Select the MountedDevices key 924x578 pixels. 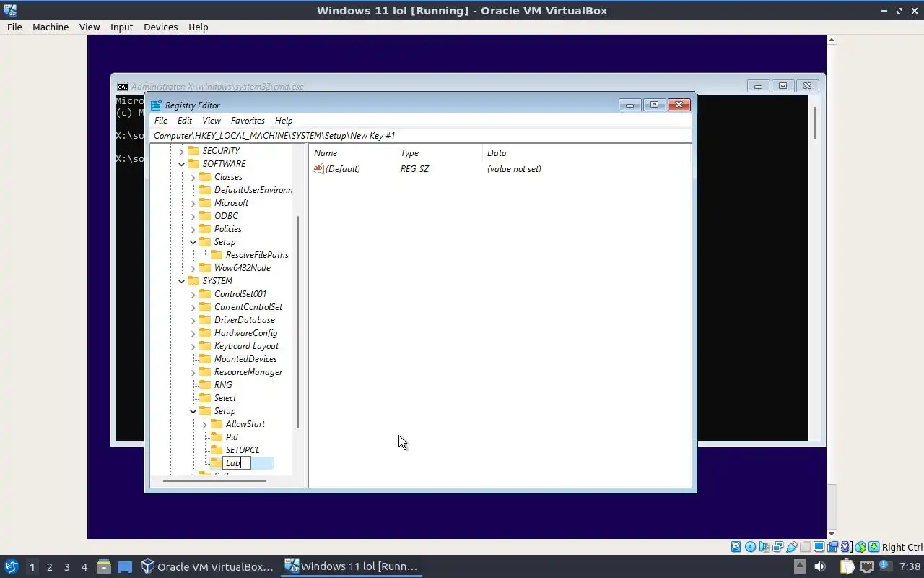(245, 359)
